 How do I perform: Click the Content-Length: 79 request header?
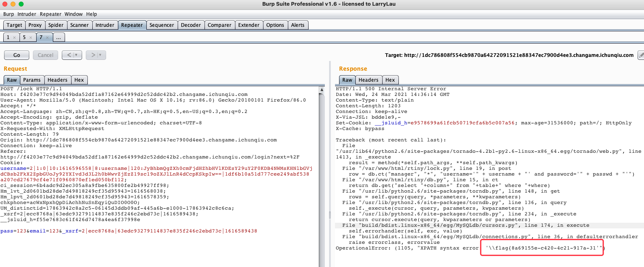coord(30,134)
